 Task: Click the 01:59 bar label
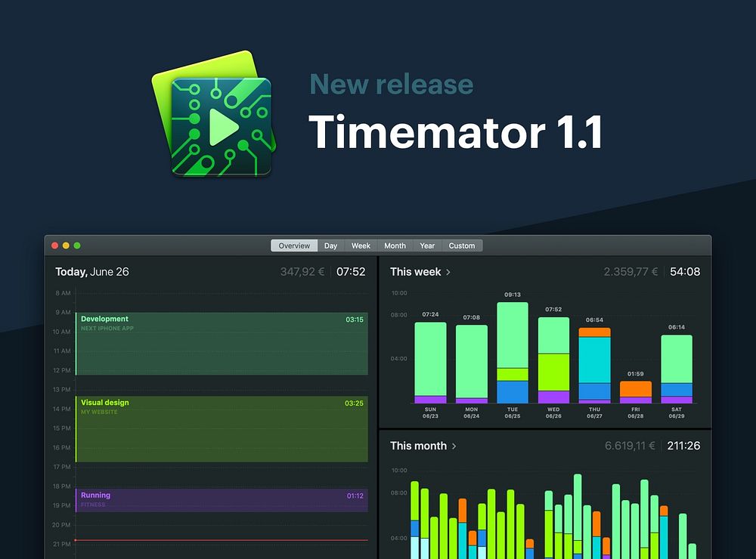(636, 374)
